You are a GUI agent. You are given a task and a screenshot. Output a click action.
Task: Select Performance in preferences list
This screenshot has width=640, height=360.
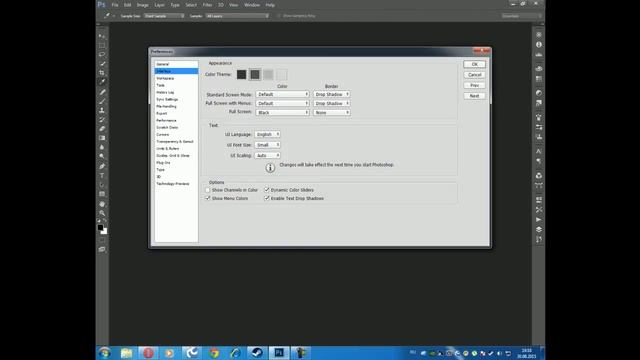pyautogui.click(x=176, y=120)
